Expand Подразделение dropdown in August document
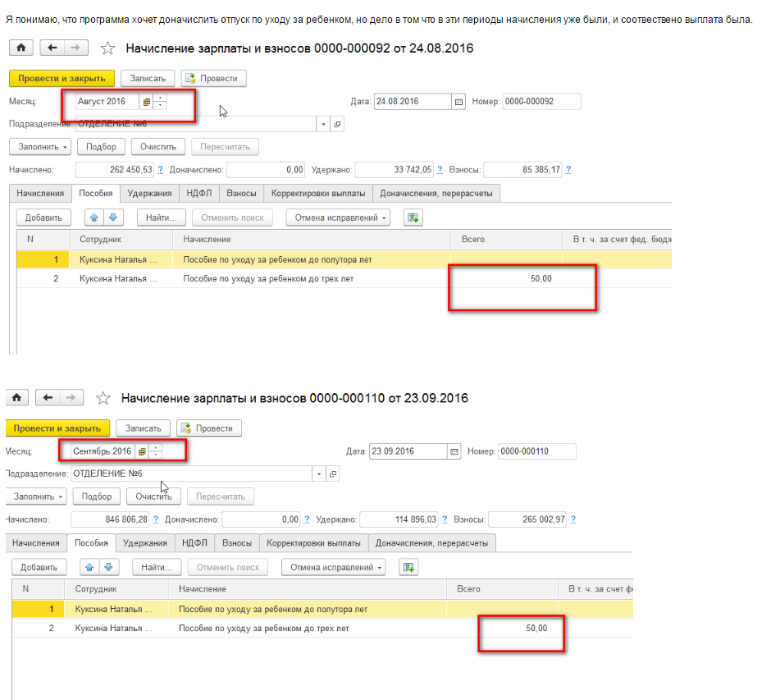 coord(323,124)
